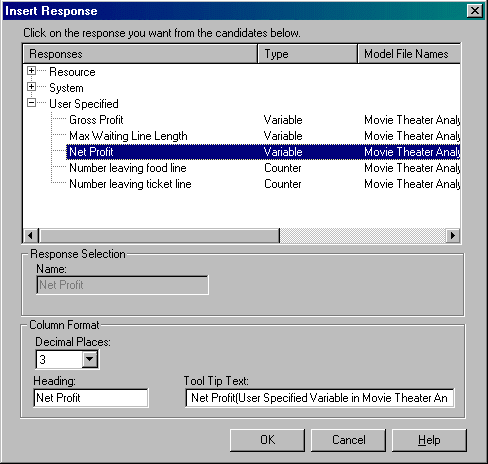
Task: Click the User Specified tree label
Action: tap(84, 104)
